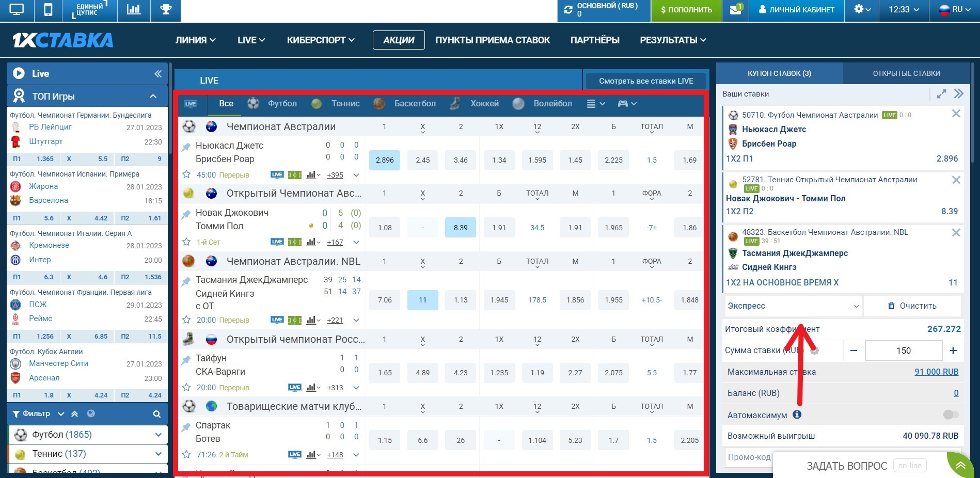Collapse all sports double-chevron in filter

click(74, 413)
